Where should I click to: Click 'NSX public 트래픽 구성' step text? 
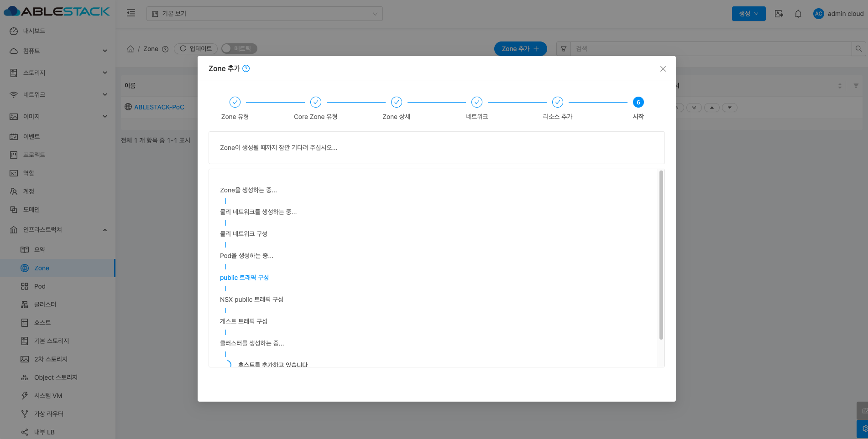(251, 300)
